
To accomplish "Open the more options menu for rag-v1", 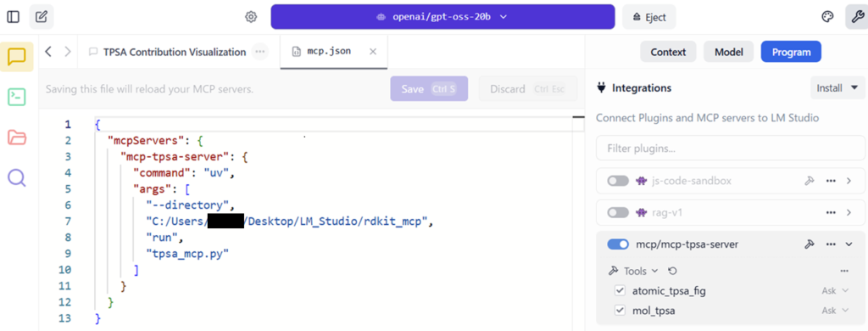I will (831, 212).
